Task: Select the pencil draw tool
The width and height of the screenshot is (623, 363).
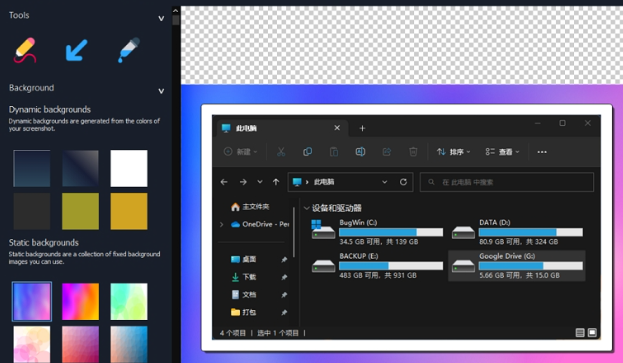Action: (x=25, y=50)
